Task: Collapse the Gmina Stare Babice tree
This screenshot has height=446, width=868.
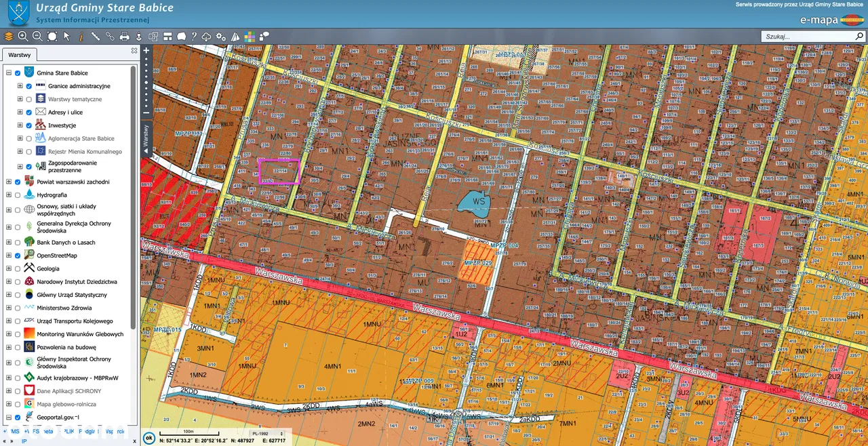Action: coord(8,73)
